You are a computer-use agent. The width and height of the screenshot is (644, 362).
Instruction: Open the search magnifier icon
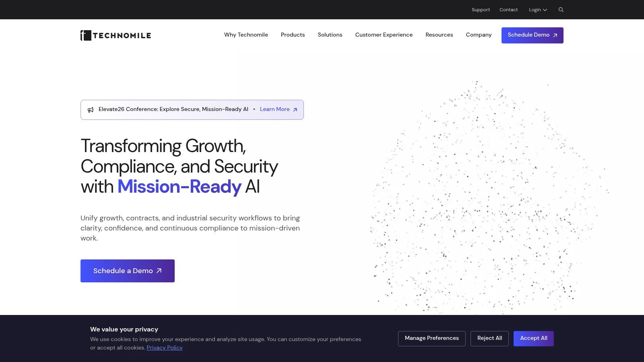tap(561, 10)
